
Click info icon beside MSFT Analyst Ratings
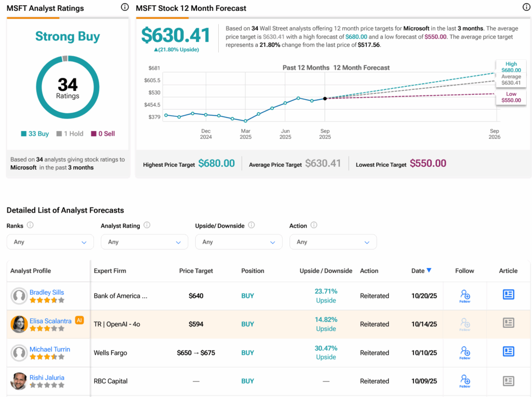coord(125,7)
